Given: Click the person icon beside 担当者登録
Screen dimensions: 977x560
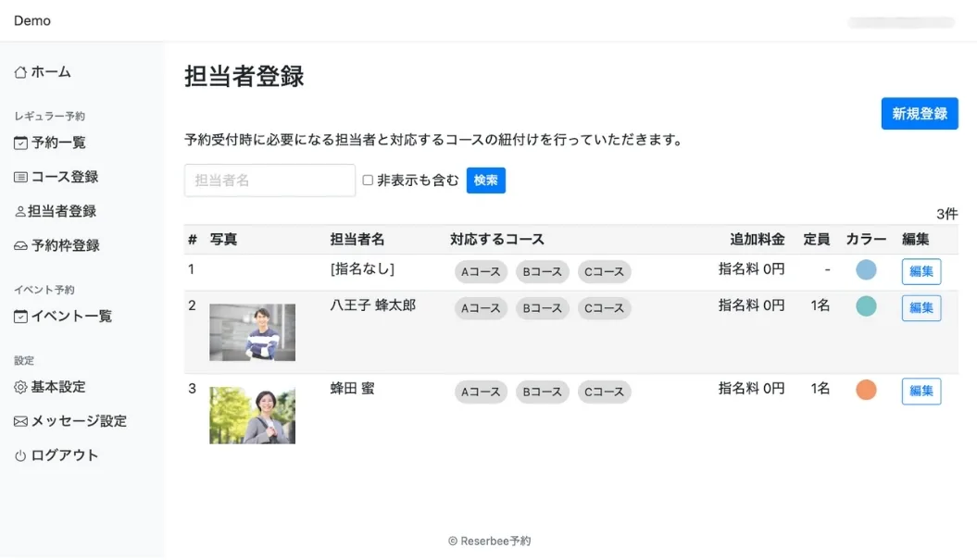Looking at the screenshot, I should pos(20,212).
